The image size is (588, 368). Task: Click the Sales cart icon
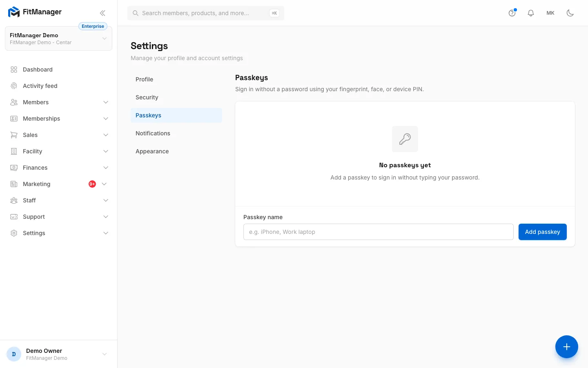point(14,135)
